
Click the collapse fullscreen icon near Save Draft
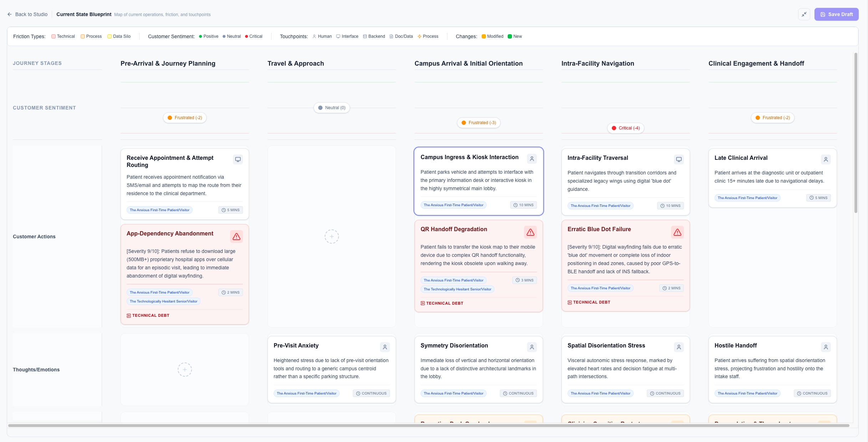point(804,14)
